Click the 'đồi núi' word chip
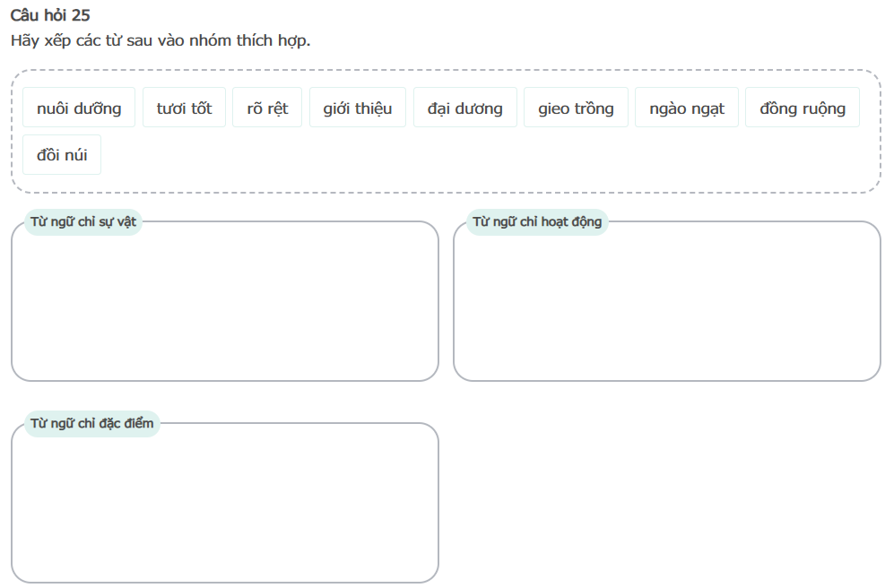 [x=62, y=154]
